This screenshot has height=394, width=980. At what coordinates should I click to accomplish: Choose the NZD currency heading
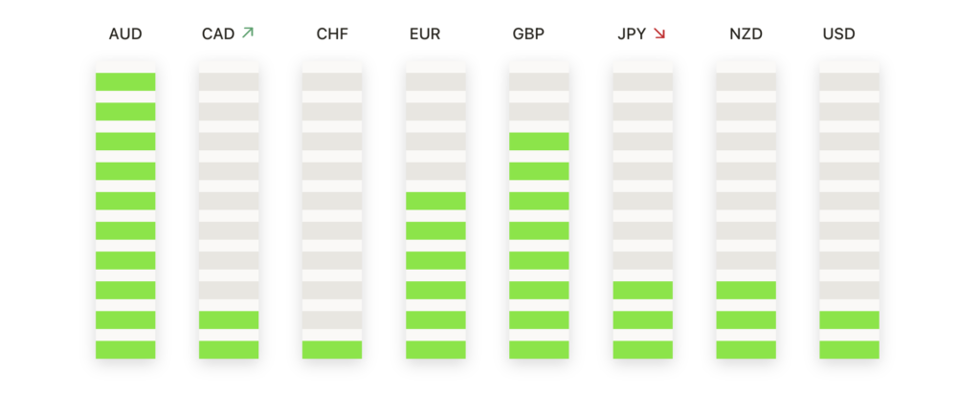click(x=746, y=33)
